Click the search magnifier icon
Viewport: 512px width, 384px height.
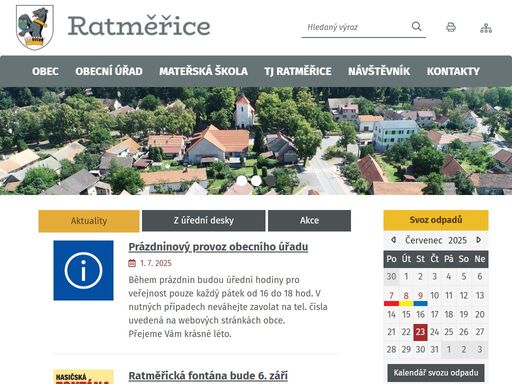click(416, 26)
